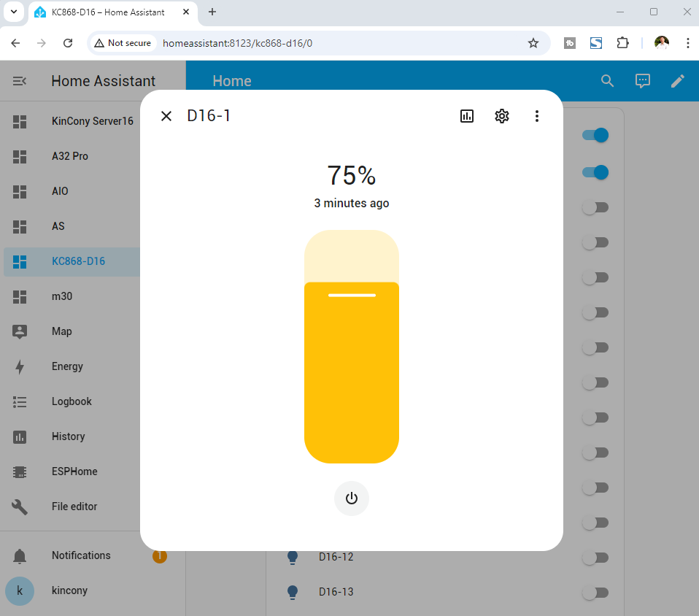Click the browser address bar URL
The height and width of the screenshot is (616, 699).
click(237, 43)
